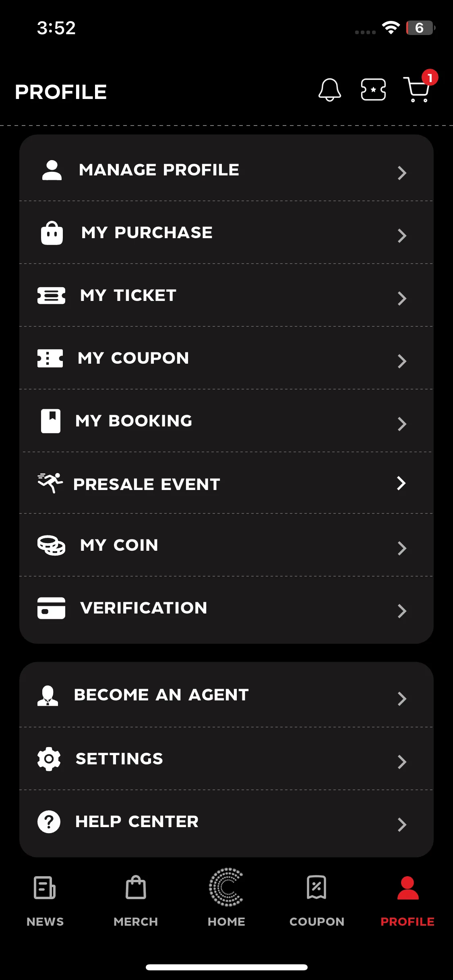Tap the running figure Presale Event icon

50,483
